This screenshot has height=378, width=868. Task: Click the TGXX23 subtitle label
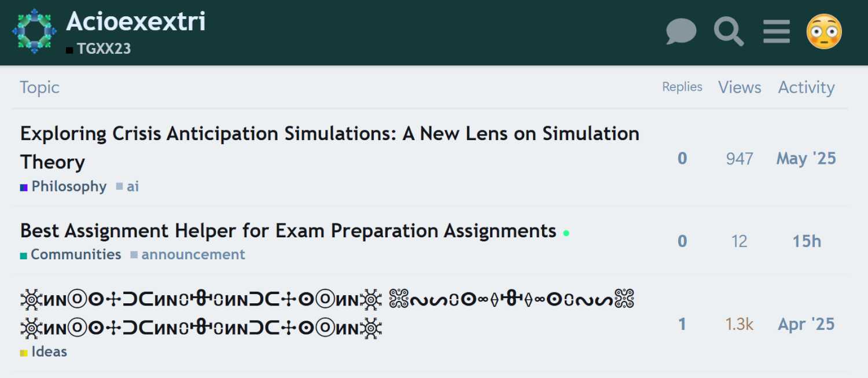point(104,49)
